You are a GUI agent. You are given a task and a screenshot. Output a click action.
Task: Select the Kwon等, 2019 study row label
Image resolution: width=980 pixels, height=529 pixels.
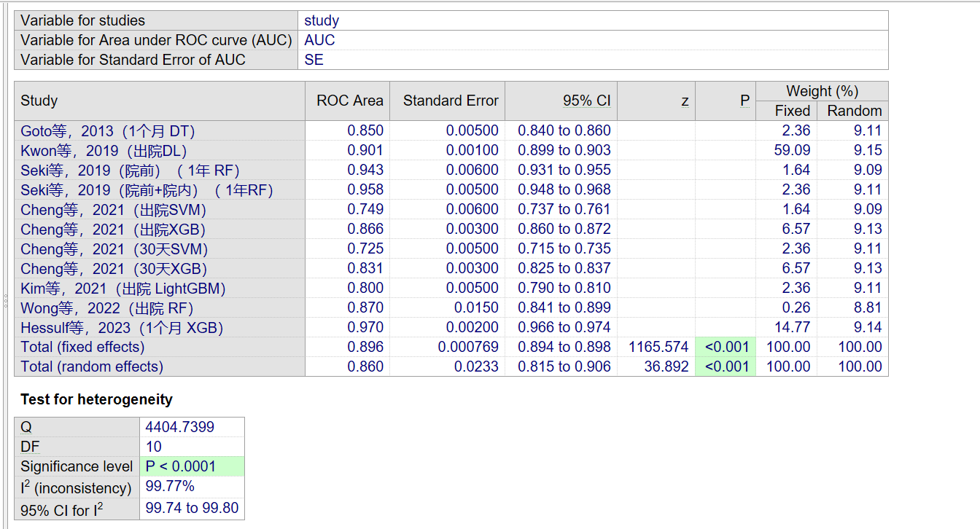(104, 150)
